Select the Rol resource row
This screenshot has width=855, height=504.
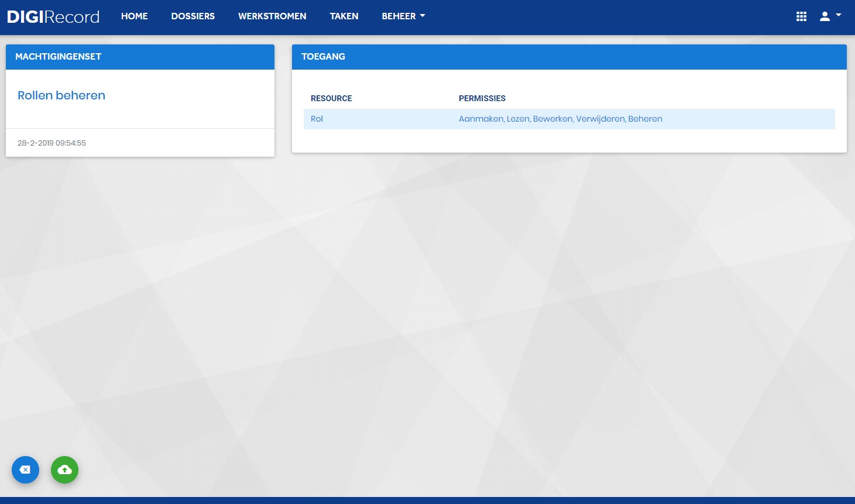point(569,119)
